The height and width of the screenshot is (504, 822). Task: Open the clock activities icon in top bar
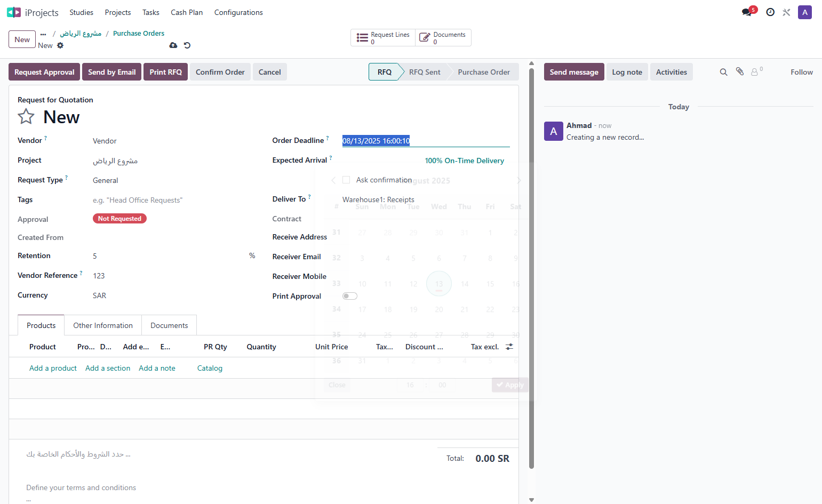pyautogui.click(x=770, y=12)
